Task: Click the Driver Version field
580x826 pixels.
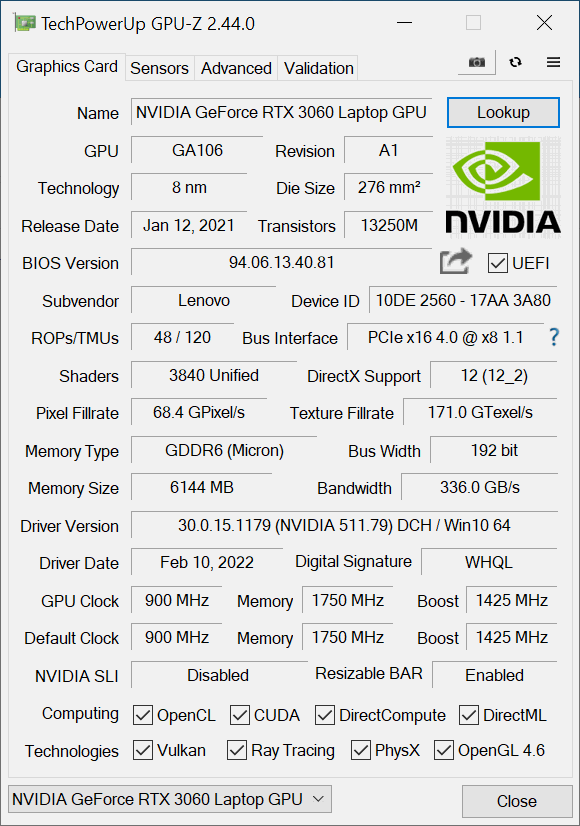Action: click(x=344, y=525)
